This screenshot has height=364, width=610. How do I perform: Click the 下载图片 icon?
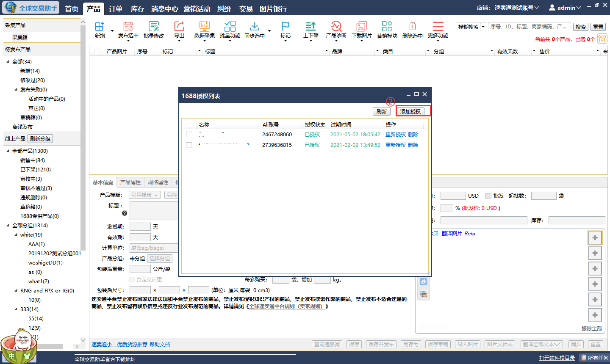[x=362, y=26]
